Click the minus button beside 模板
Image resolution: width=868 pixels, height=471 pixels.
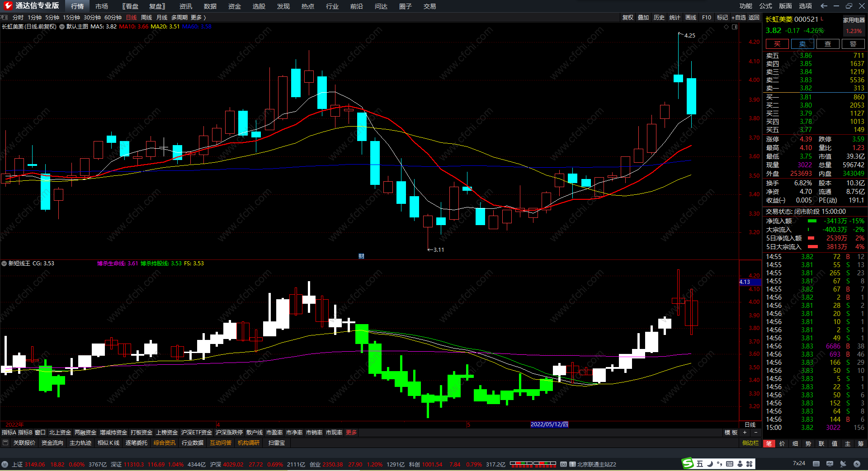click(755, 433)
